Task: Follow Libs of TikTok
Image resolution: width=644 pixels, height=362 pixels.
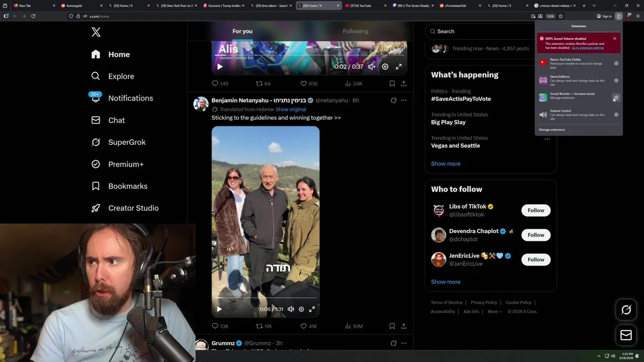Action: click(536, 210)
